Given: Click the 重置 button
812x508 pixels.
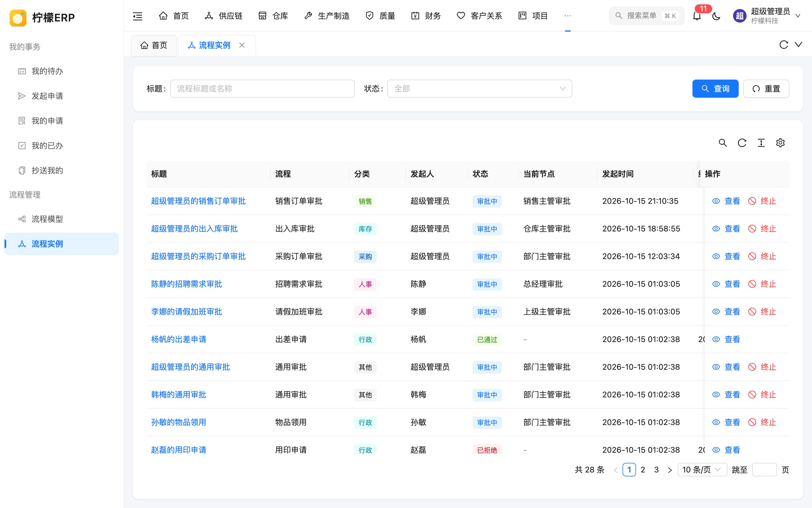Looking at the screenshot, I should (766, 89).
